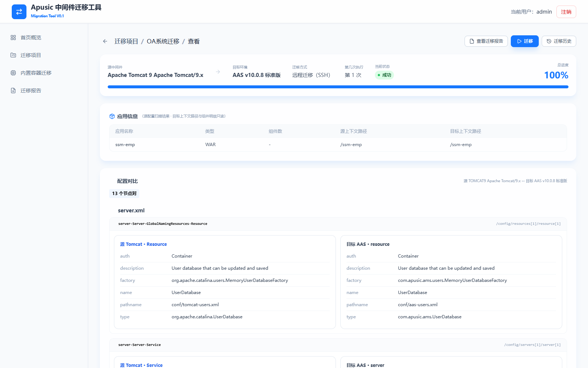This screenshot has height=368, width=588.
Task: Click the blue migration progress bar
Action: tap(338, 87)
